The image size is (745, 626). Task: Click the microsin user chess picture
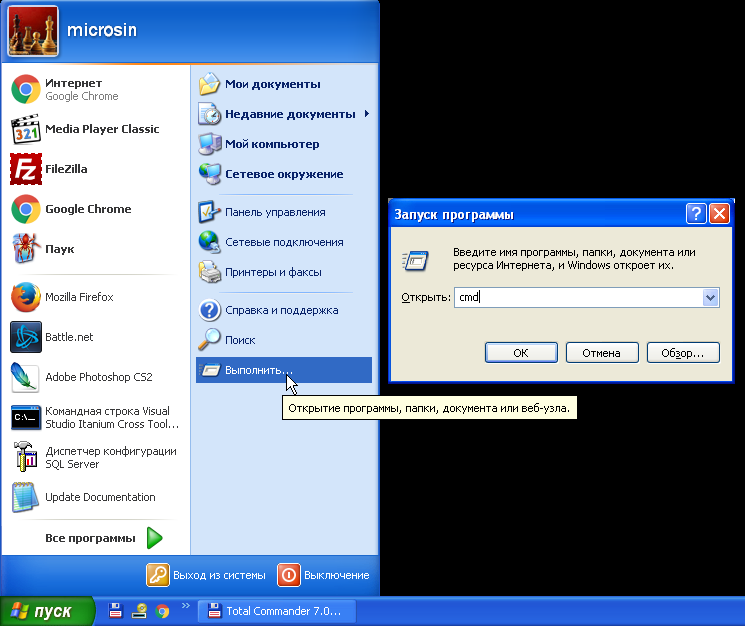pos(33,31)
